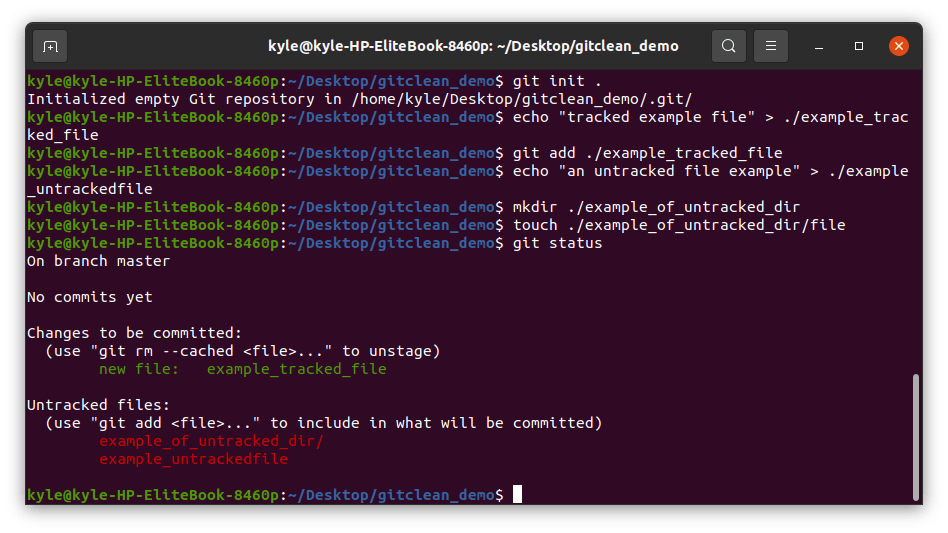Viewport: 948px width, 533px height.
Task: Click 'echo "an untracked file example"' command
Action: pos(710,171)
